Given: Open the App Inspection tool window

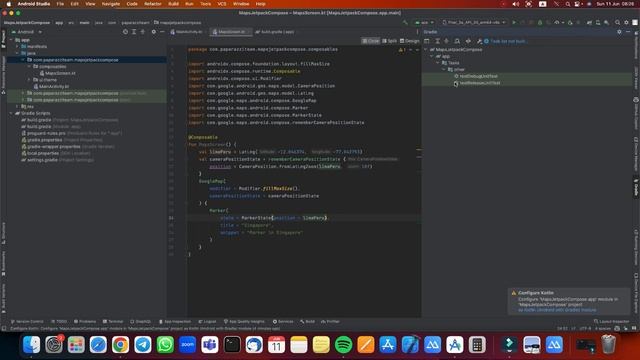Looking at the screenshot, I should (x=175, y=322).
